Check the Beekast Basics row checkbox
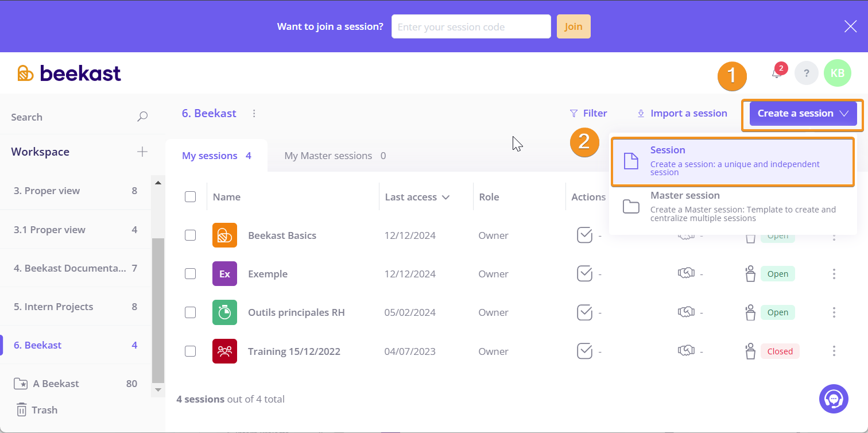The width and height of the screenshot is (868, 433). [190, 235]
